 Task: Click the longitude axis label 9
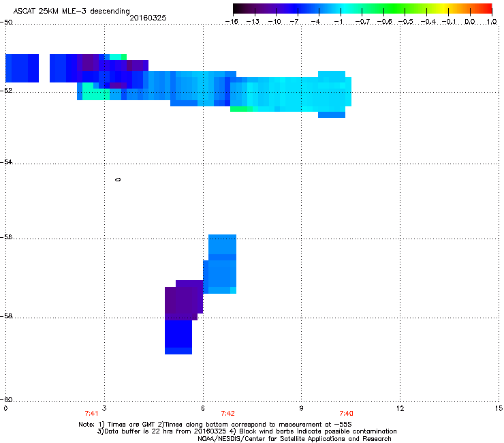pyautogui.click(x=301, y=408)
